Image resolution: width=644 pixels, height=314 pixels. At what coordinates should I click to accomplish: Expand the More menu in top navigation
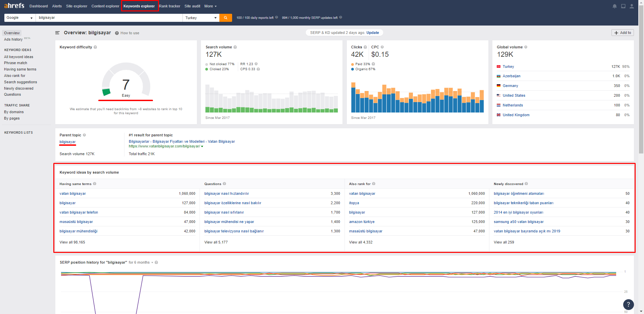[210, 6]
